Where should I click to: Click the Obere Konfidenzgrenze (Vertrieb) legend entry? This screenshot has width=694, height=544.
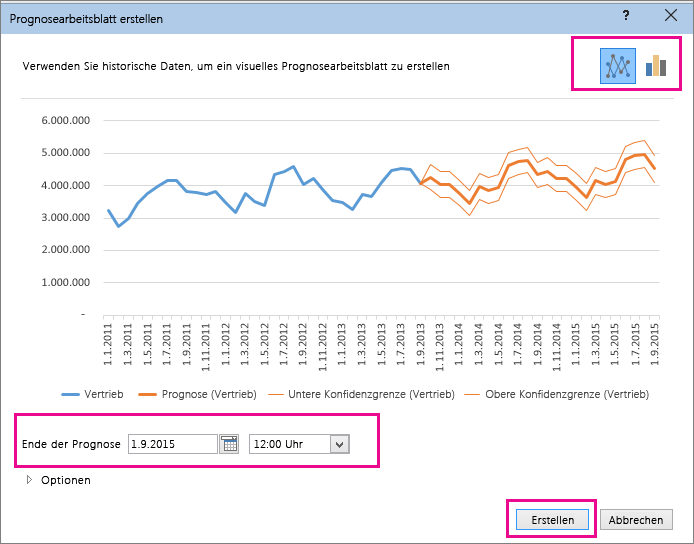557,394
